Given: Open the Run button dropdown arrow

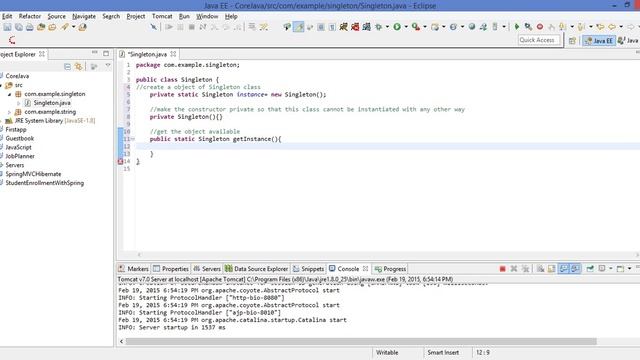Looking at the screenshot, I should click(x=406, y=27).
